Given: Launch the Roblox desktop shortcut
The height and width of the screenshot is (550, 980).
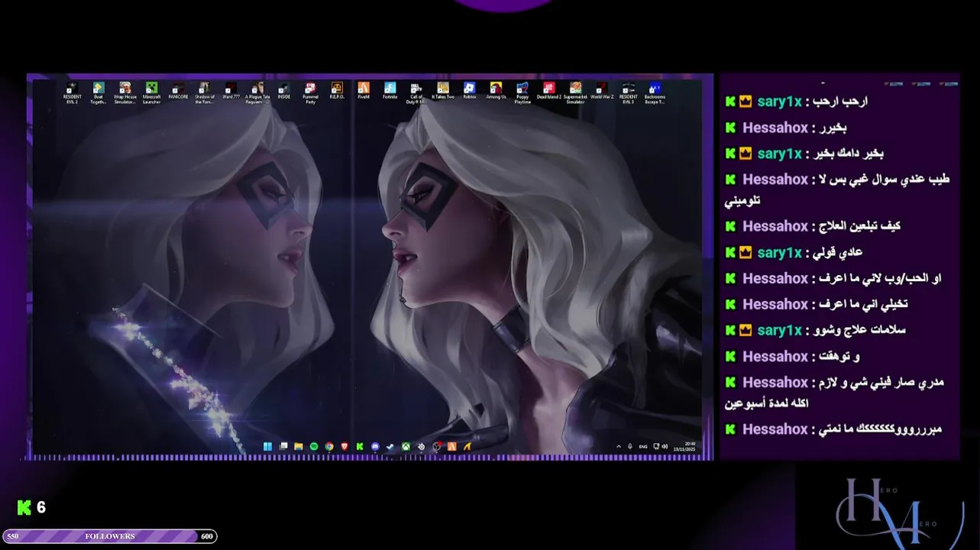Looking at the screenshot, I should (470, 91).
